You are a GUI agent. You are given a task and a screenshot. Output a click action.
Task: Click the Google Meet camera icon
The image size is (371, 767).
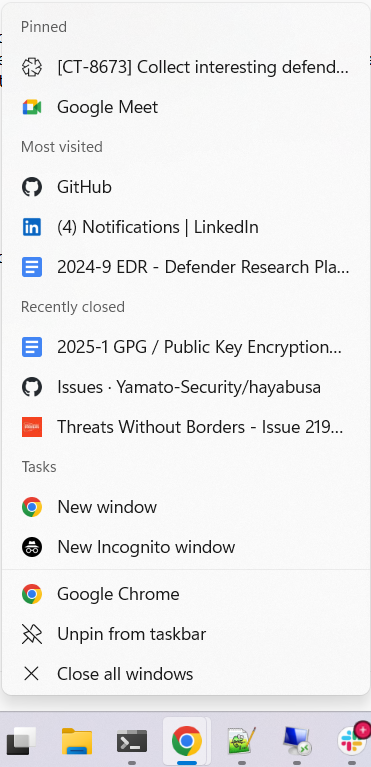[32, 107]
